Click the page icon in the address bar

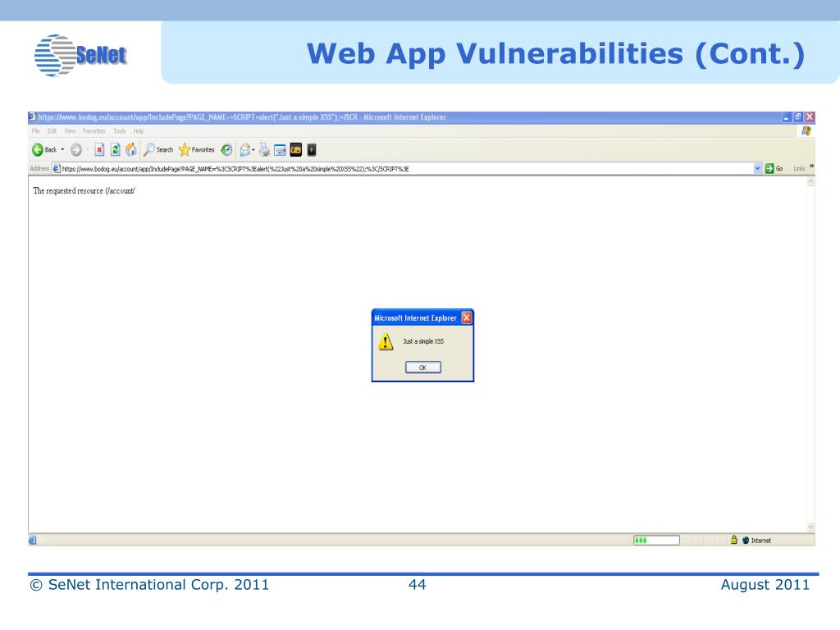57,169
